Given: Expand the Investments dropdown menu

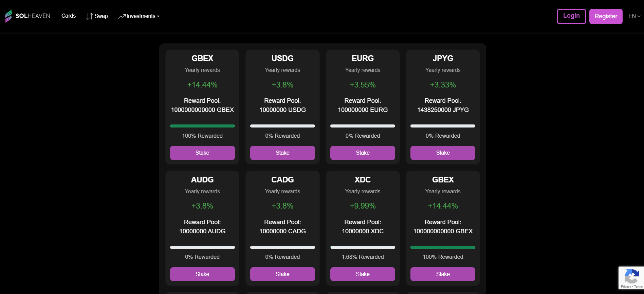Looking at the screenshot, I should click(139, 16).
